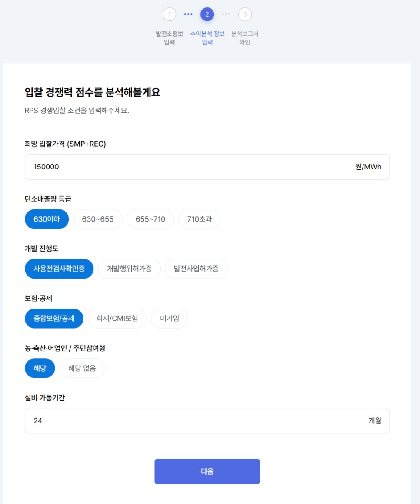Edit the 설비 가동기간 months field
This screenshot has height=504, width=420.
[x=207, y=421]
